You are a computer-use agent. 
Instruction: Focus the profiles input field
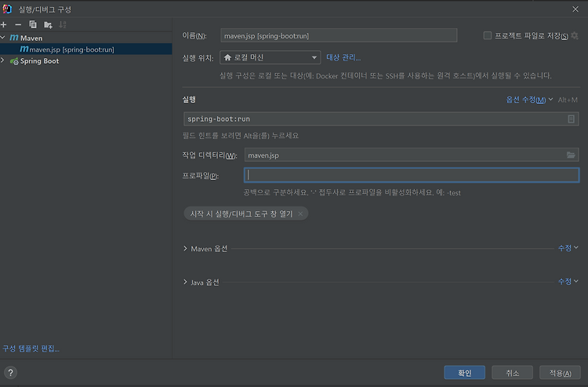click(x=412, y=175)
